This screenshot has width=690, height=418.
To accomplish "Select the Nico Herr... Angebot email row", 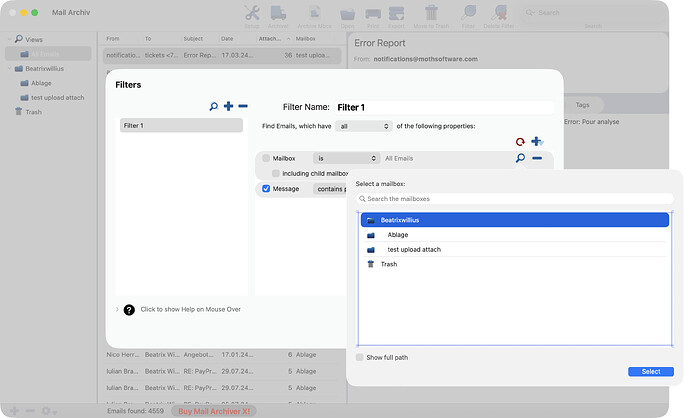I will (x=222, y=355).
